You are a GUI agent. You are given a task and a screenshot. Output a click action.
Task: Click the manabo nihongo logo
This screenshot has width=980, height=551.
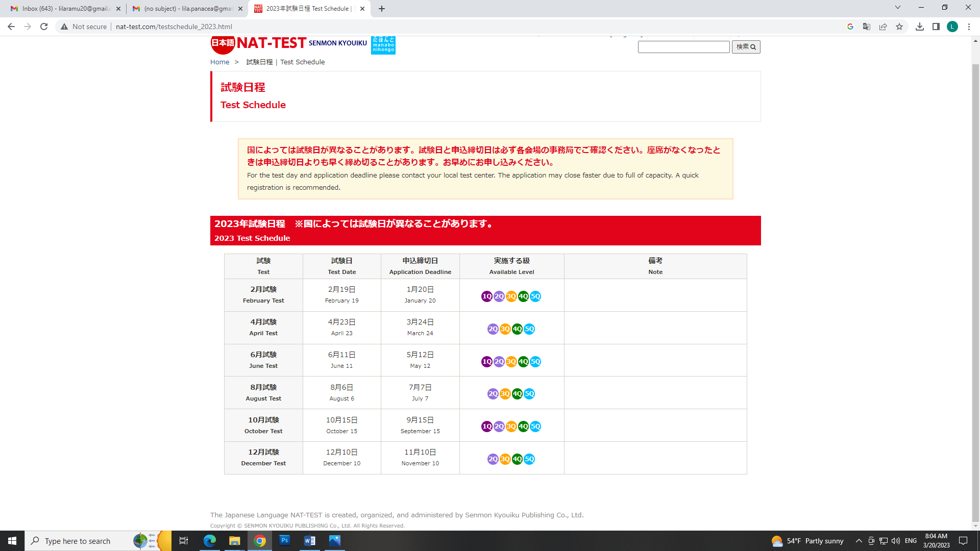(x=383, y=45)
